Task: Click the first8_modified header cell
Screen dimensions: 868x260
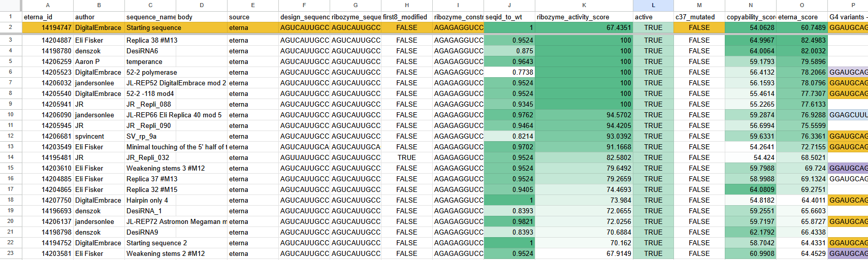Action: pyautogui.click(x=407, y=17)
